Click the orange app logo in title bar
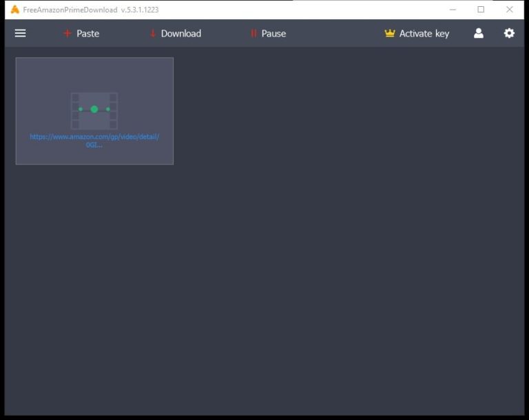 coord(14,10)
